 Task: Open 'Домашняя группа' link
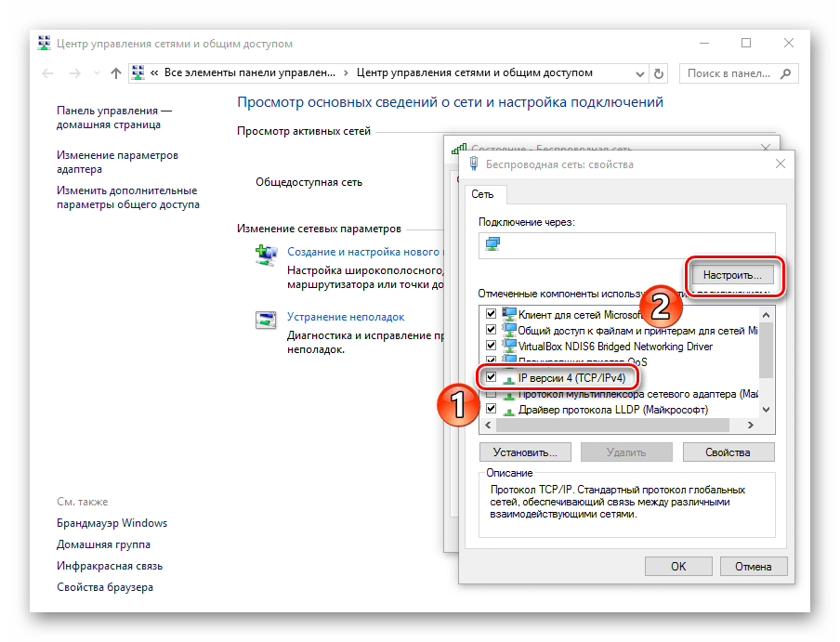click(x=103, y=544)
